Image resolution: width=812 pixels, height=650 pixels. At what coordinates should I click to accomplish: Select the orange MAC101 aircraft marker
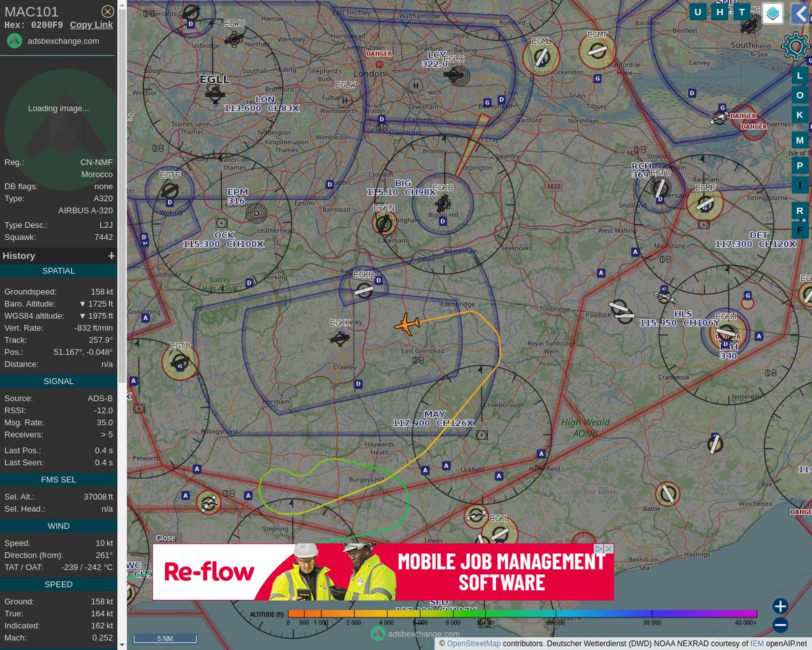coord(406,324)
